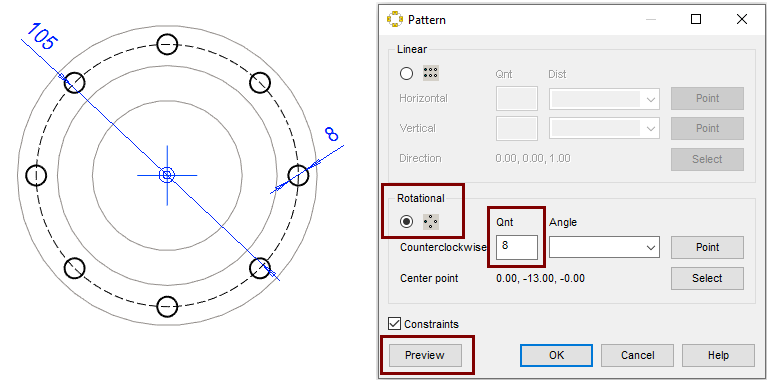The width and height of the screenshot is (768, 382).
Task: Open the Horizontal Dist dropdown
Action: pyautogui.click(x=604, y=99)
